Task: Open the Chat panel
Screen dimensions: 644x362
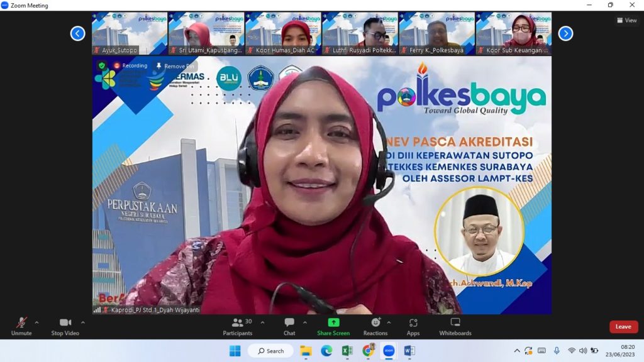Action: 289,327
